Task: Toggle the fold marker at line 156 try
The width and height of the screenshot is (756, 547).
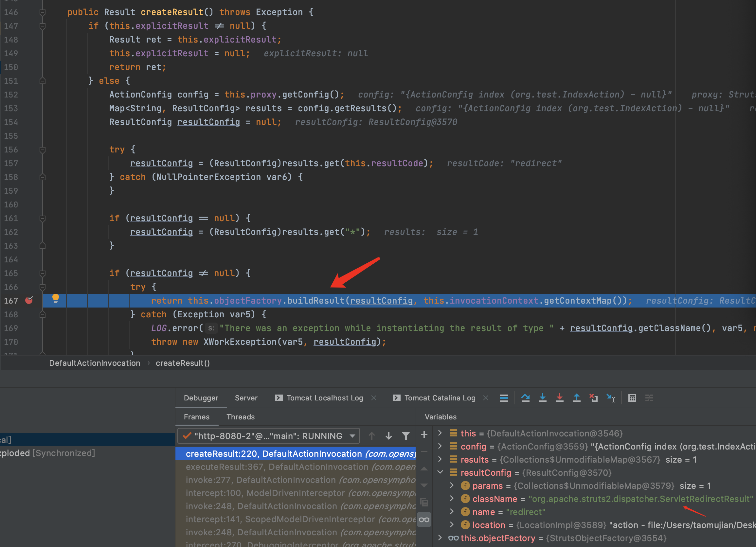Action: [42, 150]
